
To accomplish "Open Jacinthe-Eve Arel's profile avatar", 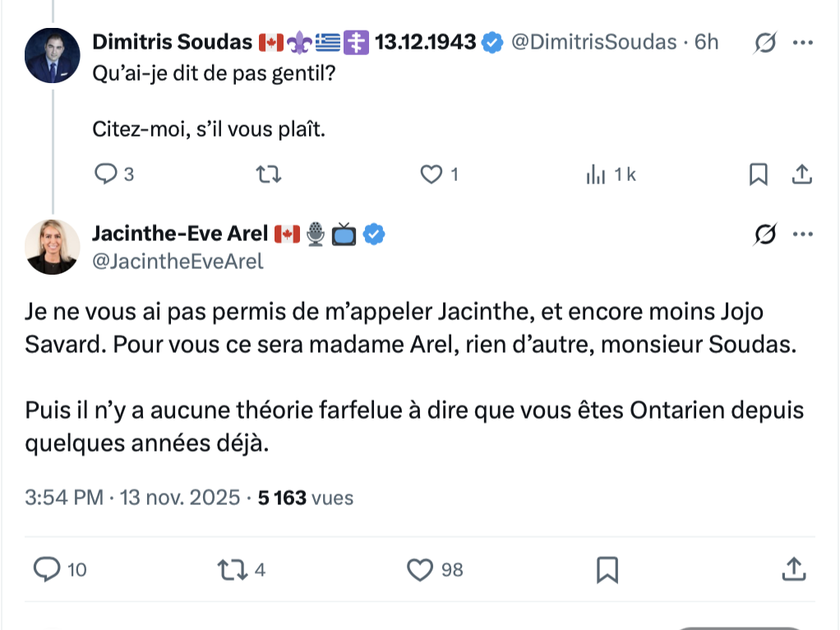I will pos(52,247).
